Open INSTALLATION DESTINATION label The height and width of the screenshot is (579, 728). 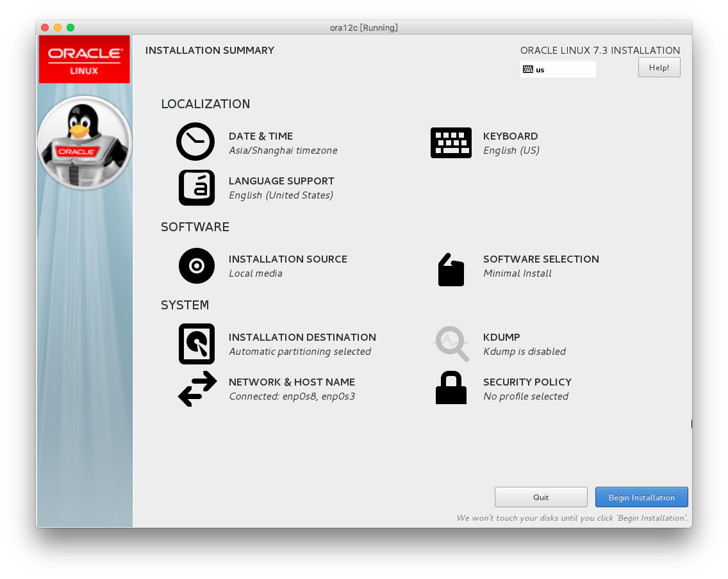click(302, 338)
